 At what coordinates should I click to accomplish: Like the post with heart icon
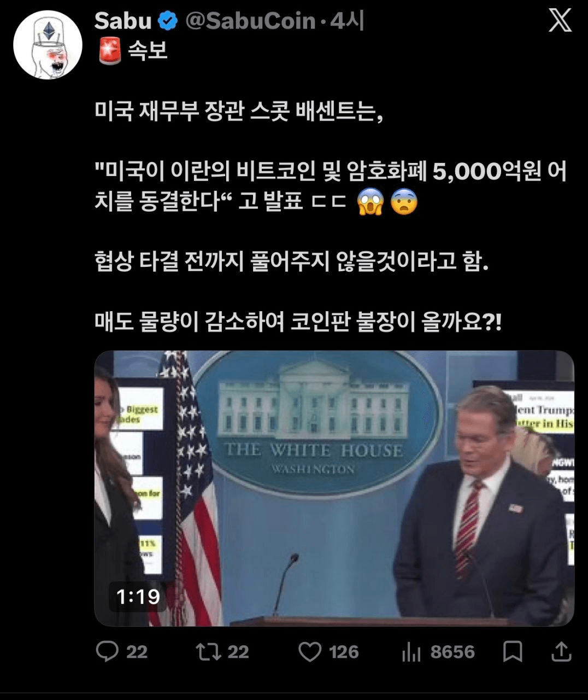(310, 652)
